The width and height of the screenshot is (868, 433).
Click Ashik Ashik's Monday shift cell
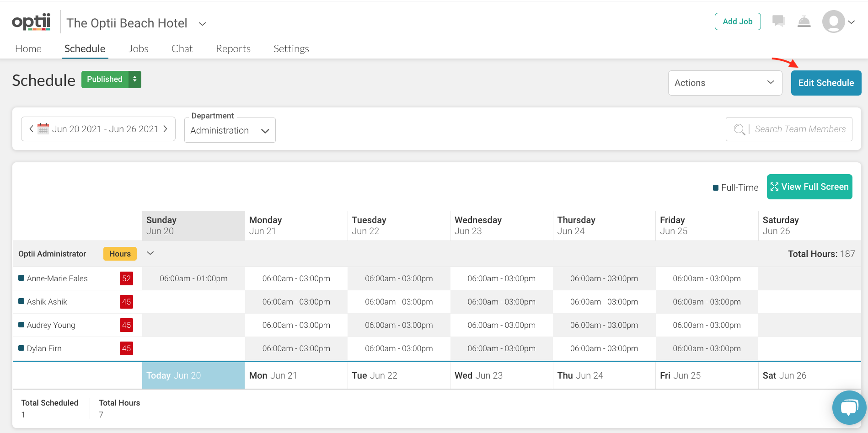coord(296,302)
